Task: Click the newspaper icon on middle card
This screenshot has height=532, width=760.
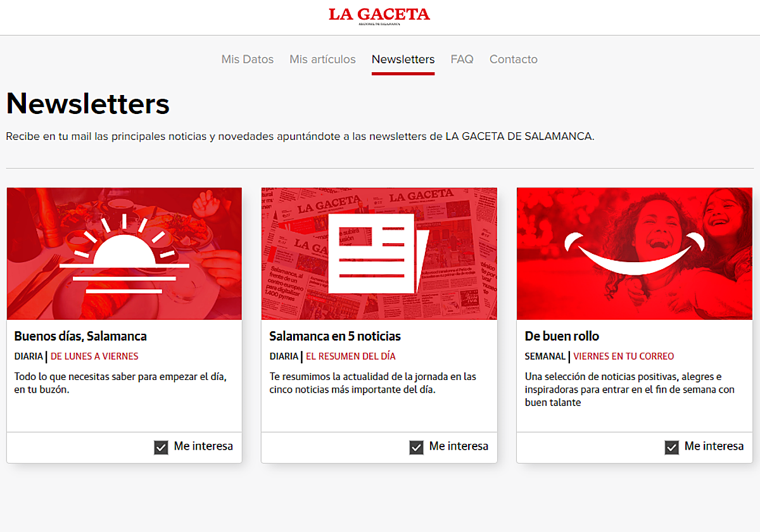Action: point(379,253)
